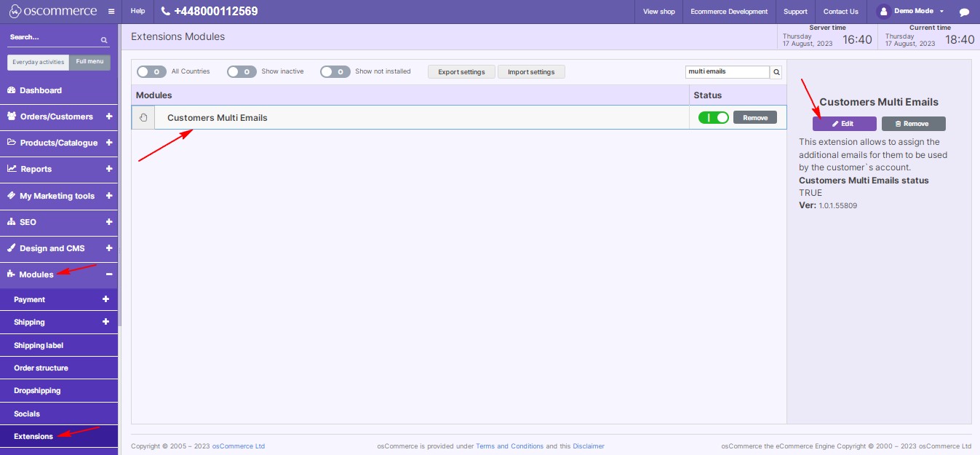Expand Shipping submenu plus
This screenshot has width=980, height=455.
[105, 322]
